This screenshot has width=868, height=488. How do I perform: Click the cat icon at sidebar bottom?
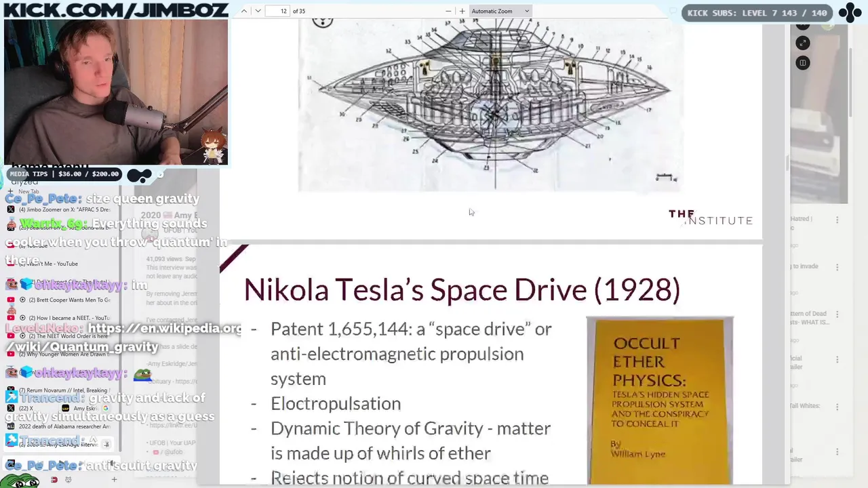68,480
